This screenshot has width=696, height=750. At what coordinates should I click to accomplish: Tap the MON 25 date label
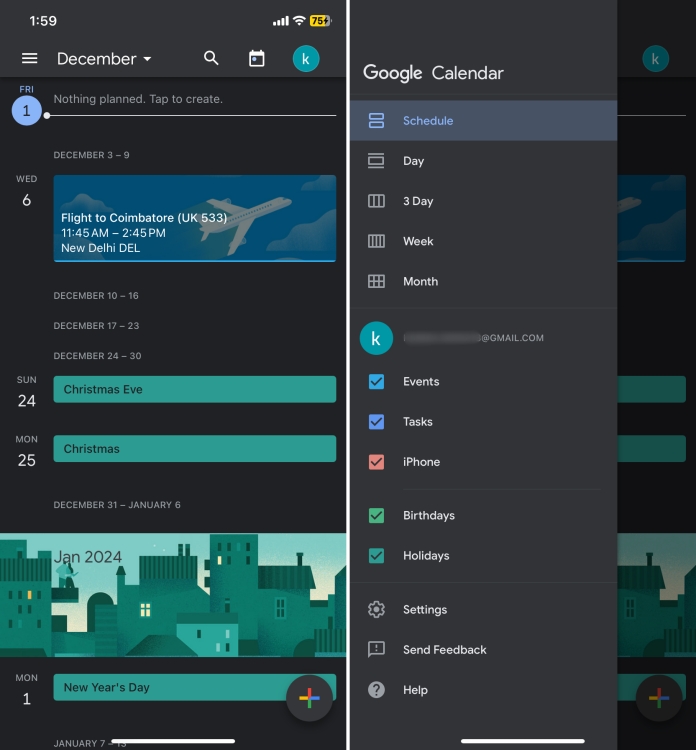pyautogui.click(x=26, y=452)
